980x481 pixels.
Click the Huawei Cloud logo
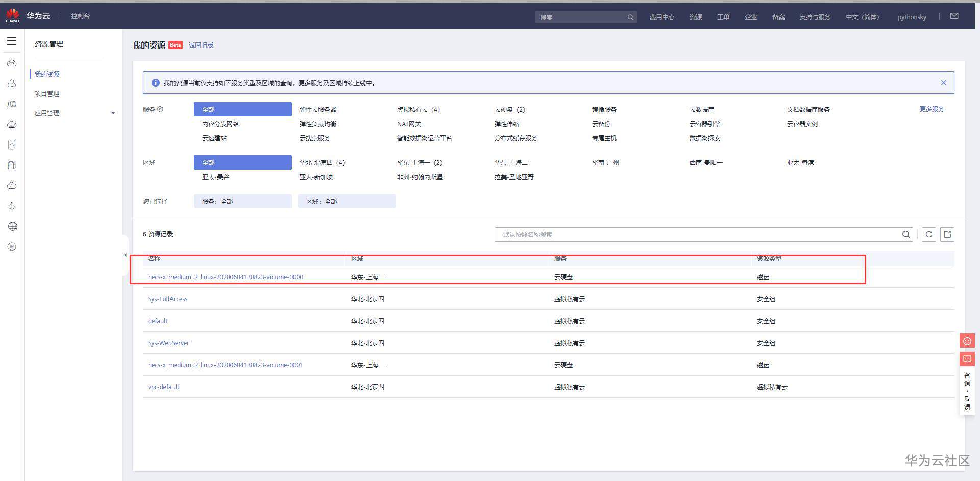12,16
